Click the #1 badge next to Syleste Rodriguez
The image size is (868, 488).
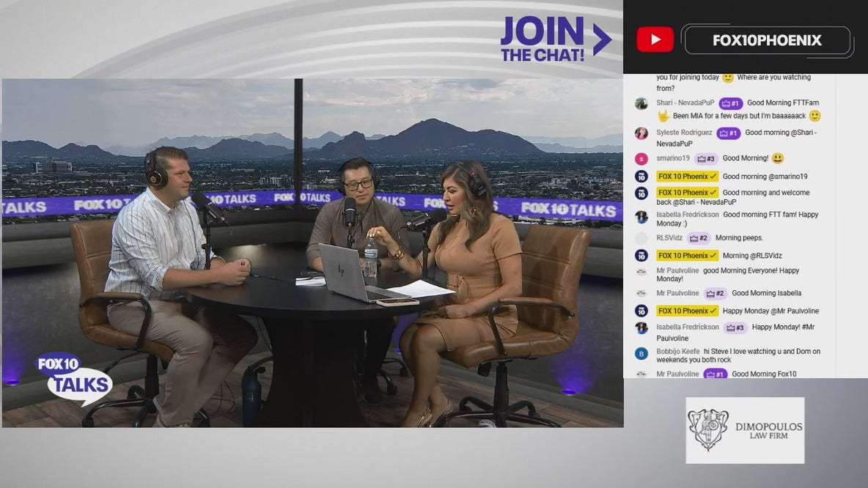[x=728, y=133]
